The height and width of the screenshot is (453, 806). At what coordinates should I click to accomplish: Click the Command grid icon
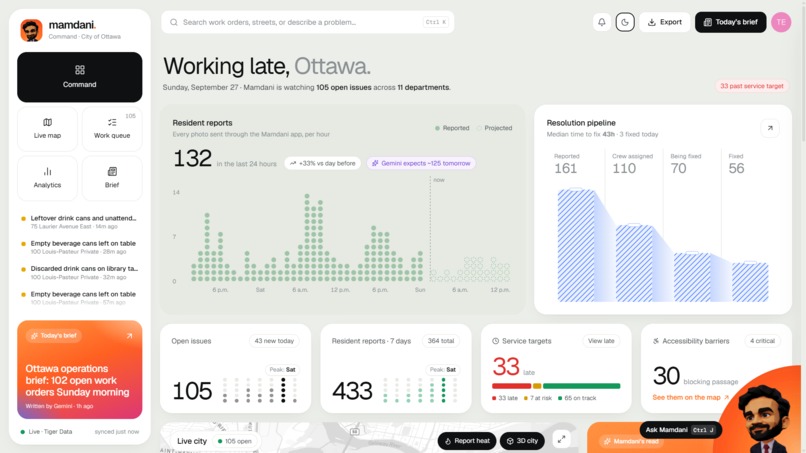tap(80, 70)
